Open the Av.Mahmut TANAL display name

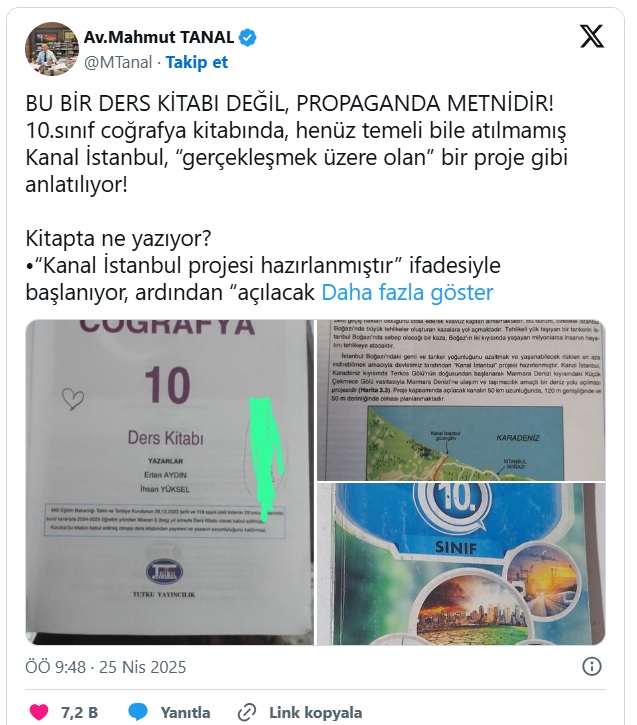pos(159,37)
